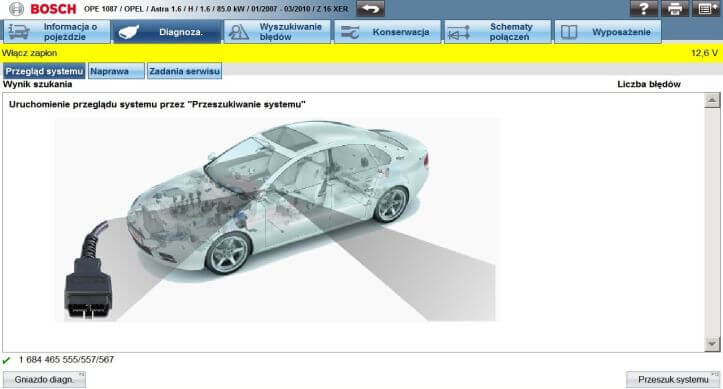Click the Uruchomienie przeglądu systemu heading text

(x=157, y=105)
